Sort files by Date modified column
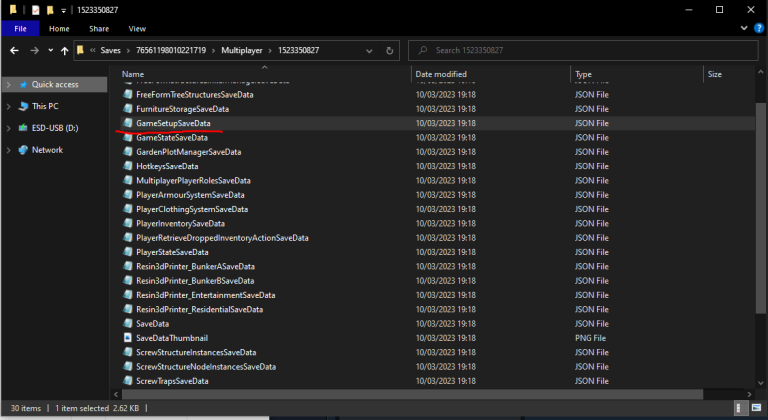This screenshot has height=420, width=768. point(441,74)
